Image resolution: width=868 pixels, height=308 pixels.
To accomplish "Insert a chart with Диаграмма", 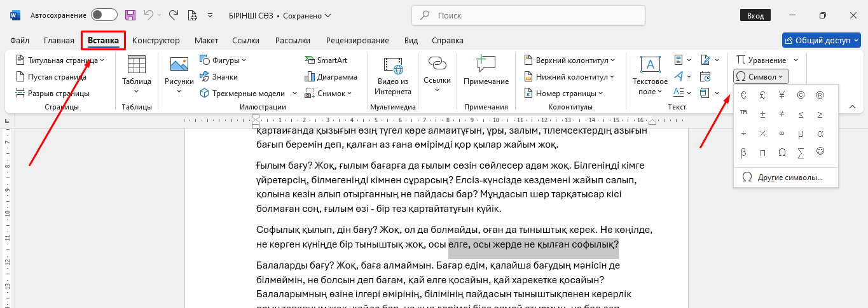I will tap(331, 77).
